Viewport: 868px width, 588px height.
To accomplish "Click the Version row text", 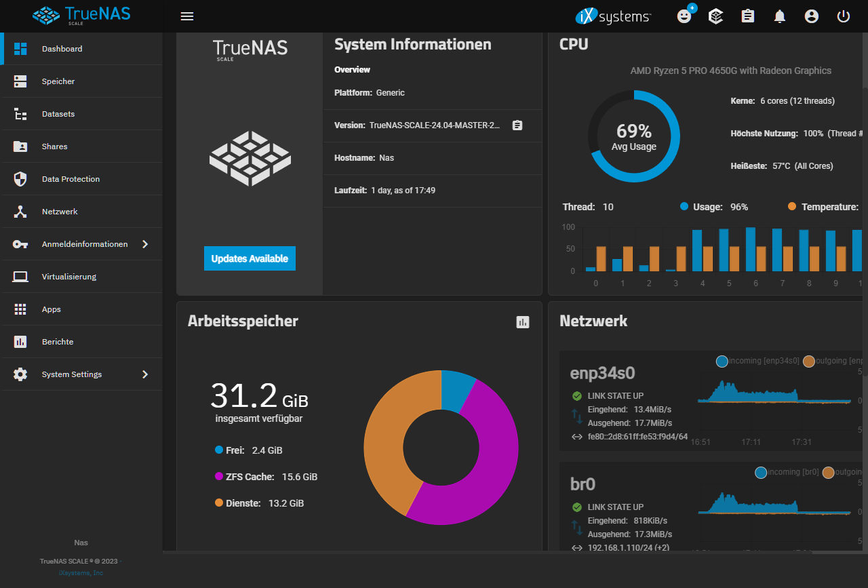I will (417, 125).
